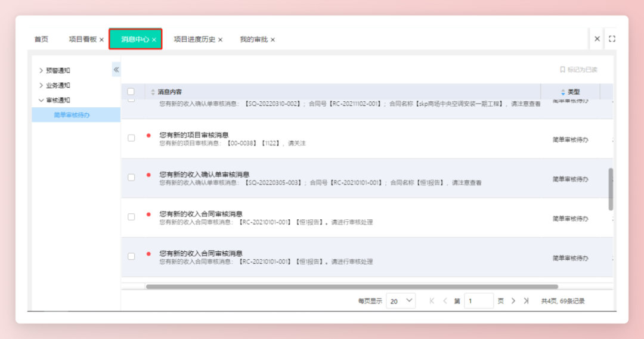Viewport: 644px width, 339px height.
Task: Close the 项目进度历史 tab with its x icon
Action: [220, 40]
